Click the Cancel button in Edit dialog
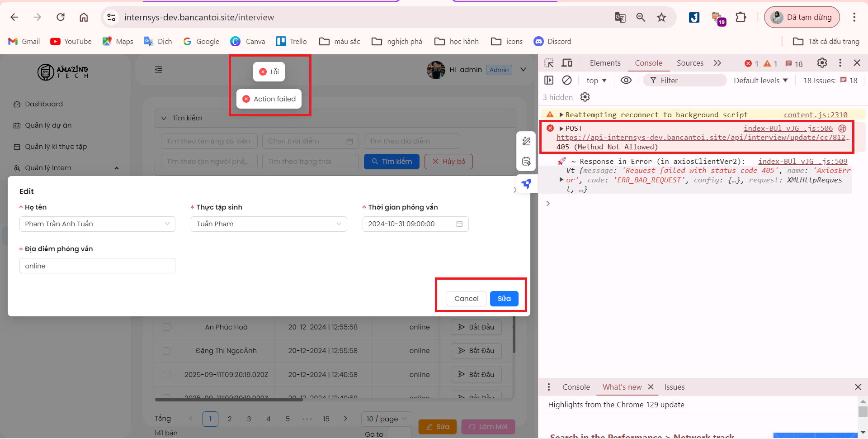 click(x=466, y=299)
